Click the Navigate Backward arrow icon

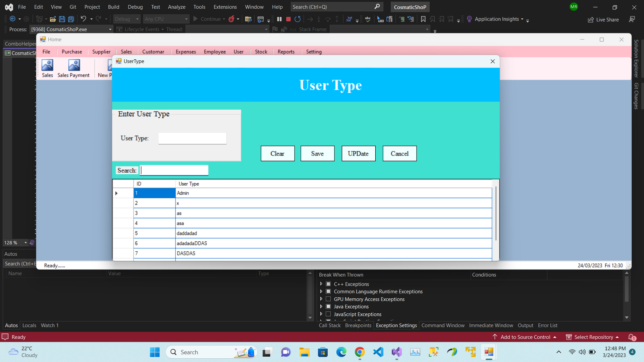pos(13,19)
